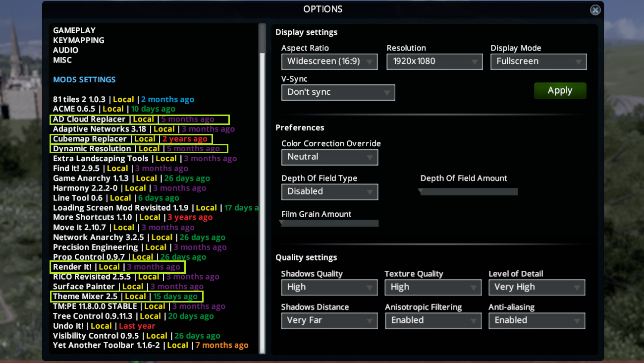
Task: Open Adaptive Networks 3.18 mod settings
Action: pyautogui.click(x=144, y=129)
